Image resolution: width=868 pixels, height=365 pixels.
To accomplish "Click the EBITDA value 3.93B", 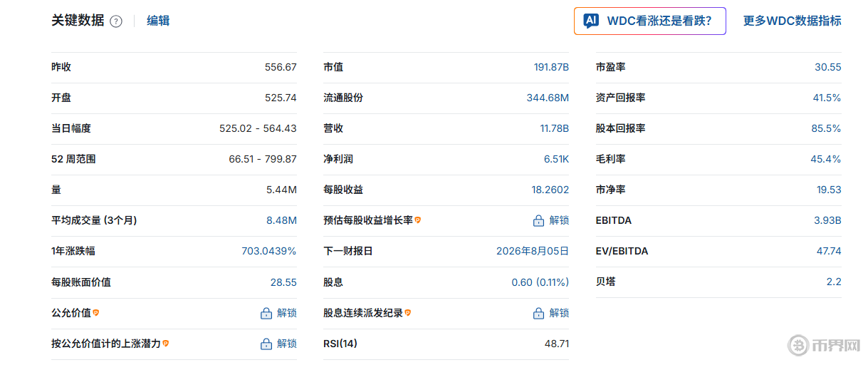I will [828, 220].
